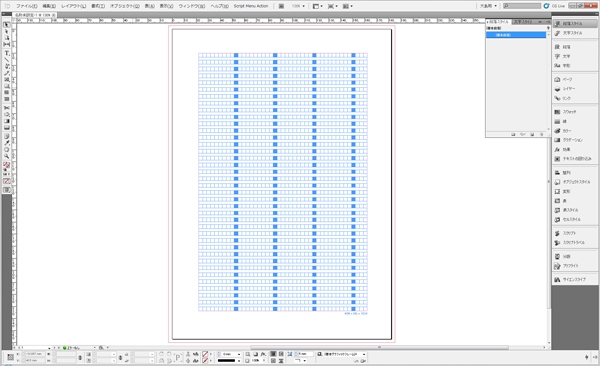Image resolution: width=600 pixels, height=366 pixels.
Task: Select the Zoom magnifier tool
Action: point(7,156)
